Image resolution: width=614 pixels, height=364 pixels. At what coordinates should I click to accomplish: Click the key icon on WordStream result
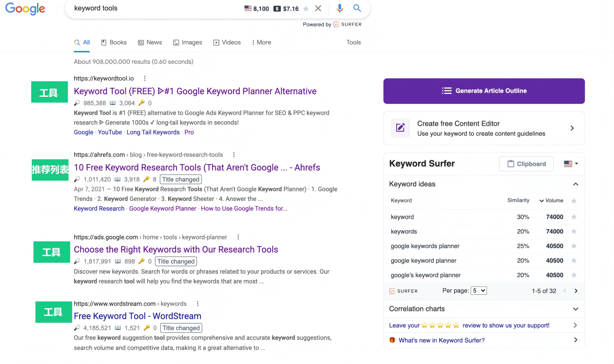[x=147, y=328]
